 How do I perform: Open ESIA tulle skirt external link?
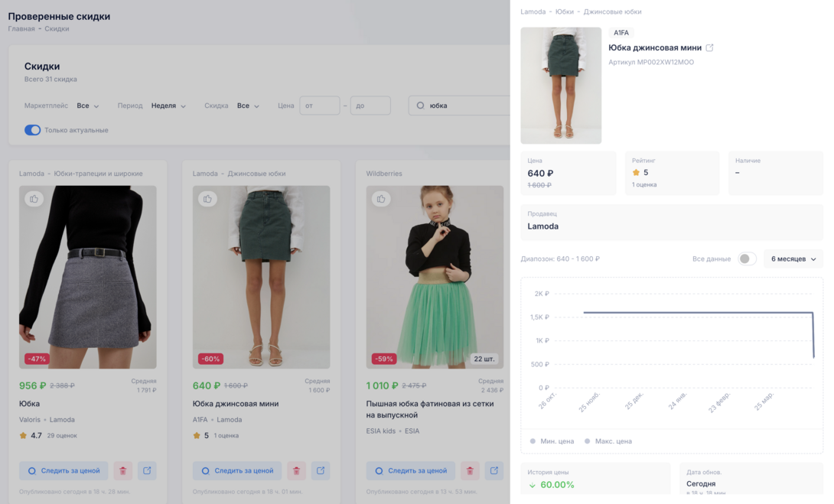tap(494, 471)
